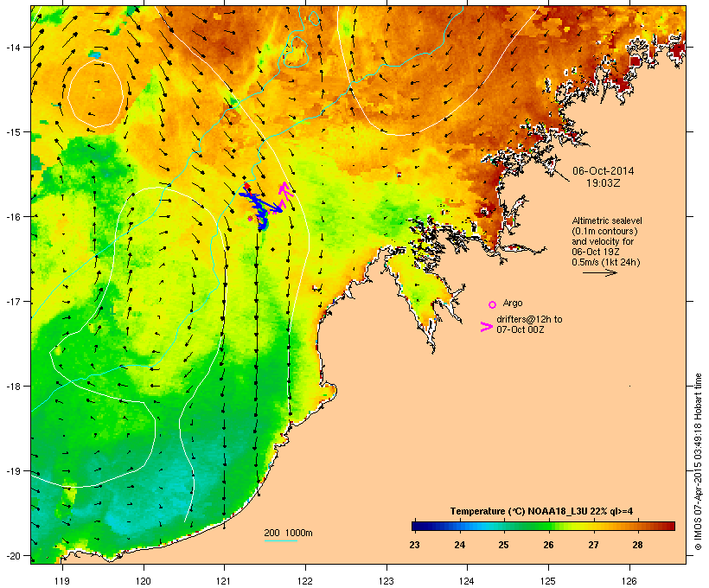This screenshot has width=709, height=588.
Task: Click latitude axis label -17
Action: (x=12, y=302)
